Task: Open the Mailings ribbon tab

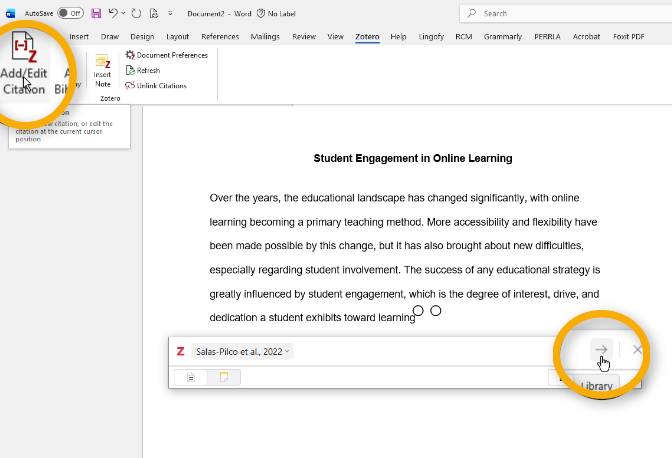Action: point(265,36)
